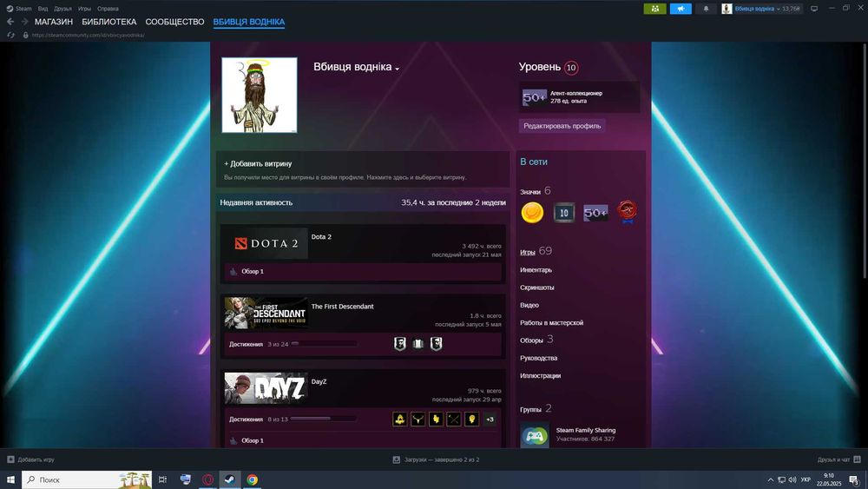Click the Windows search box
Screen dimensions: 868x489
87,479
